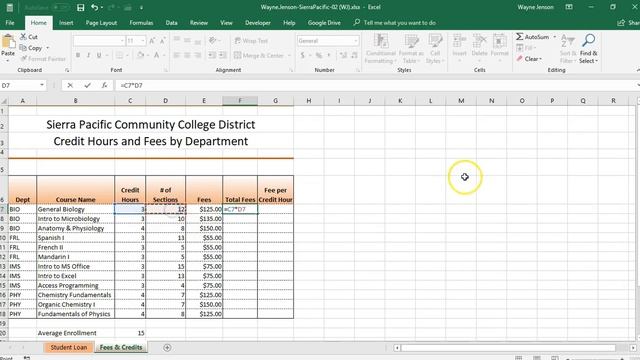Open the Clear menu
The height and width of the screenshot is (360, 640).
(x=529, y=59)
